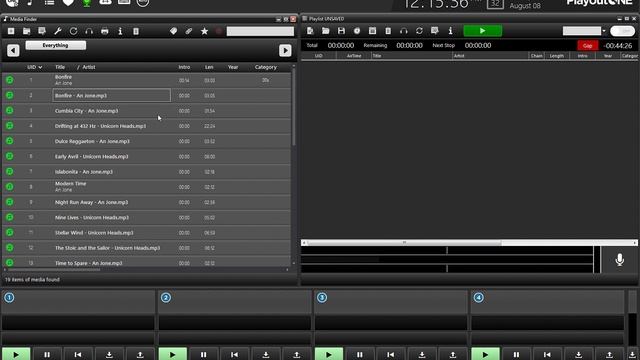Delete the selected item with Media Finder trash icon
This screenshot has height=360, width=640.
click(136, 31)
